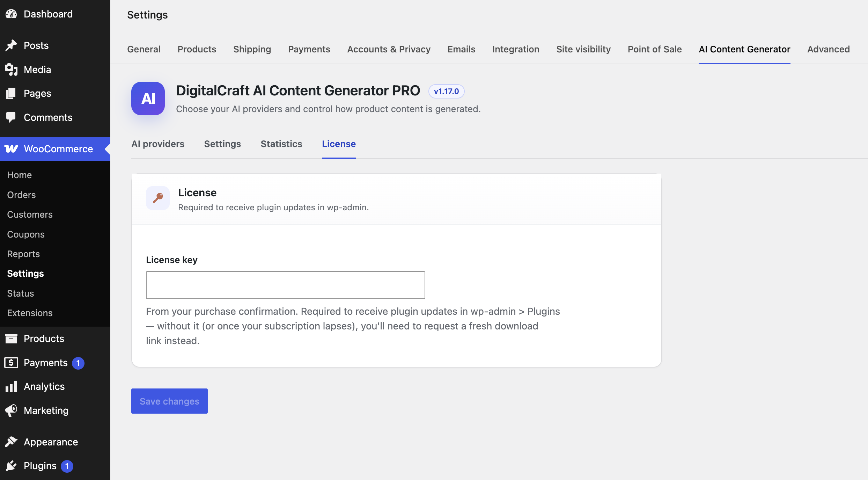The width and height of the screenshot is (868, 480).
Task: Go to the Emails tab
Action: pos(462,49)
